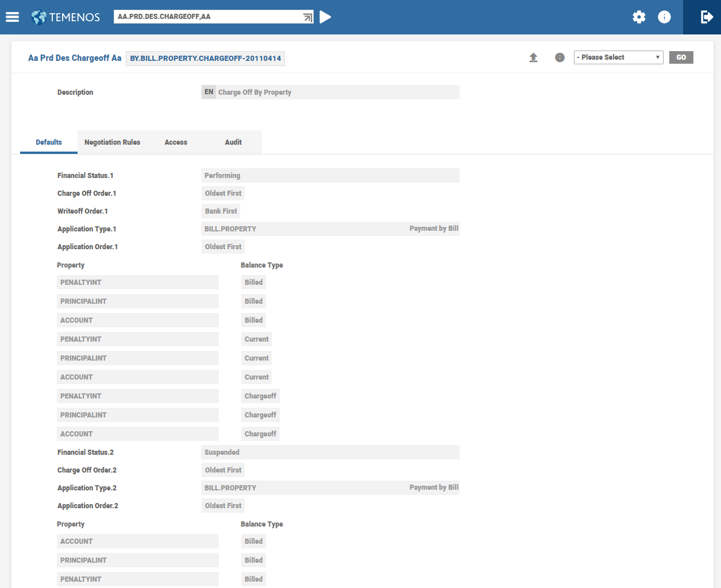Screen dimensions: 721x588
Task: Open settings gear in top bar
Action: coord(639,17)
